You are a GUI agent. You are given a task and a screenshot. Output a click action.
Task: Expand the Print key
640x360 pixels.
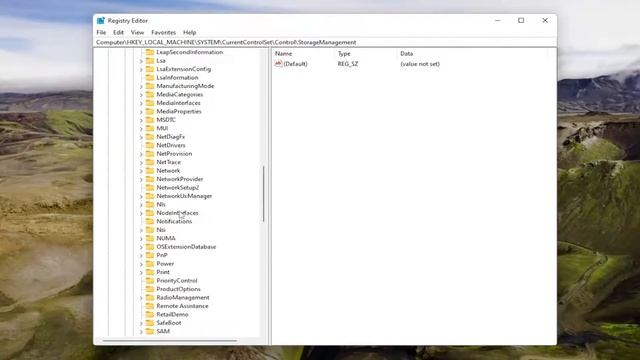point(141,272)
